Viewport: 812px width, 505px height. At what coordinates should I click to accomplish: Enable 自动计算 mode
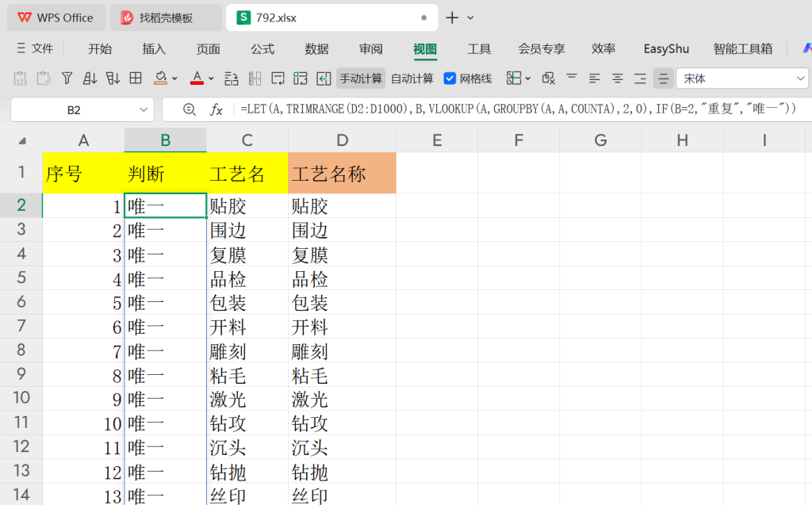tap(412, 78)
